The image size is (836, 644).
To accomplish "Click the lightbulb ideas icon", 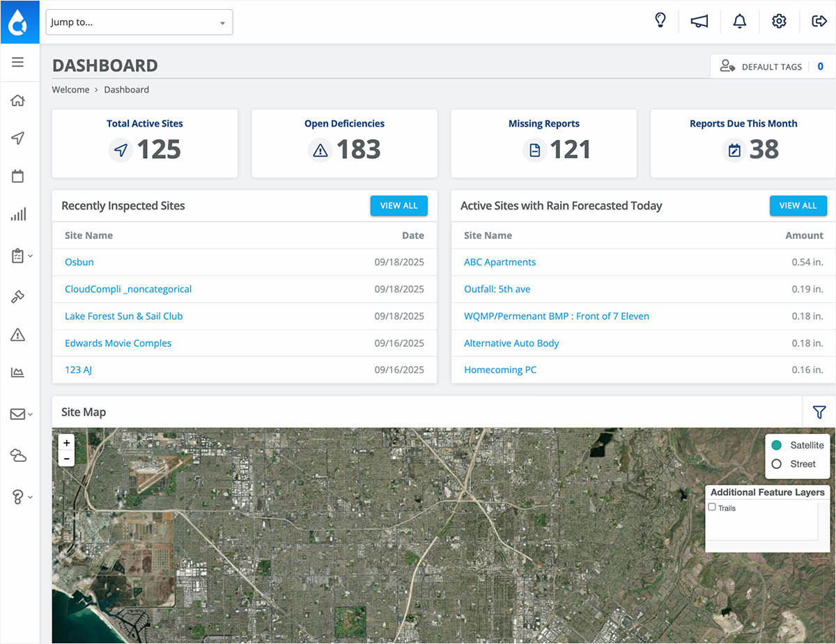I will tap(660, 21).
